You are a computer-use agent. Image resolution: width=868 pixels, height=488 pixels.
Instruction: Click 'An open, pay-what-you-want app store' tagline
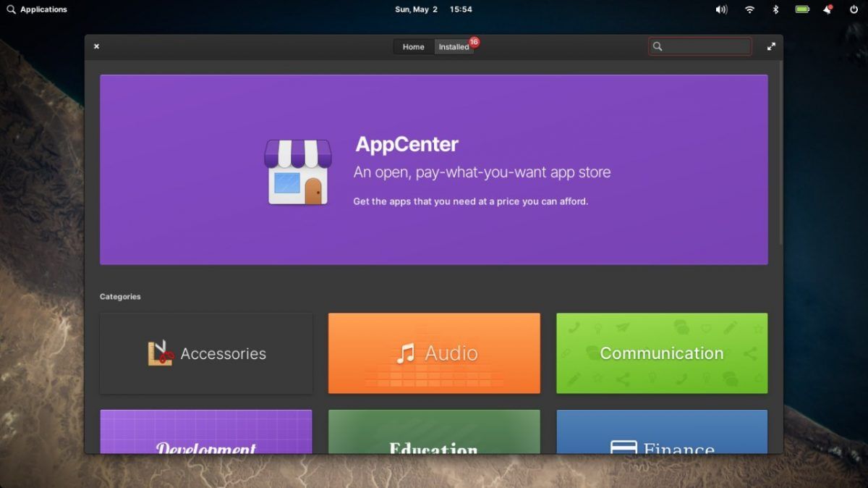pos(482,172)
